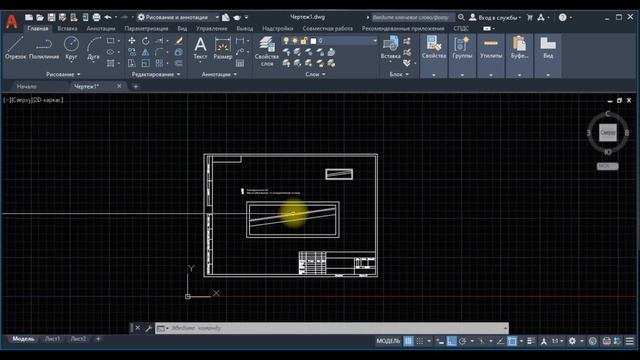Toggle layer lock padlock icon

(304, 41)
